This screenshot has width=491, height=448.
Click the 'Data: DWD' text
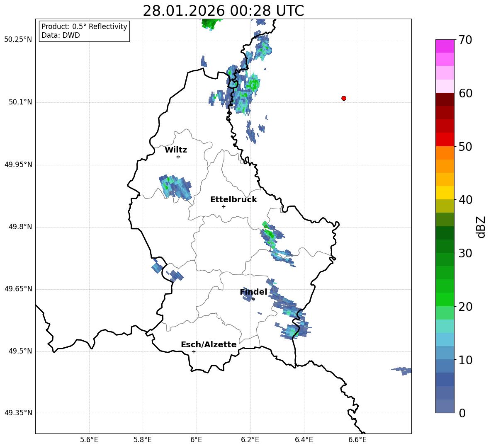tap(61, 35)
